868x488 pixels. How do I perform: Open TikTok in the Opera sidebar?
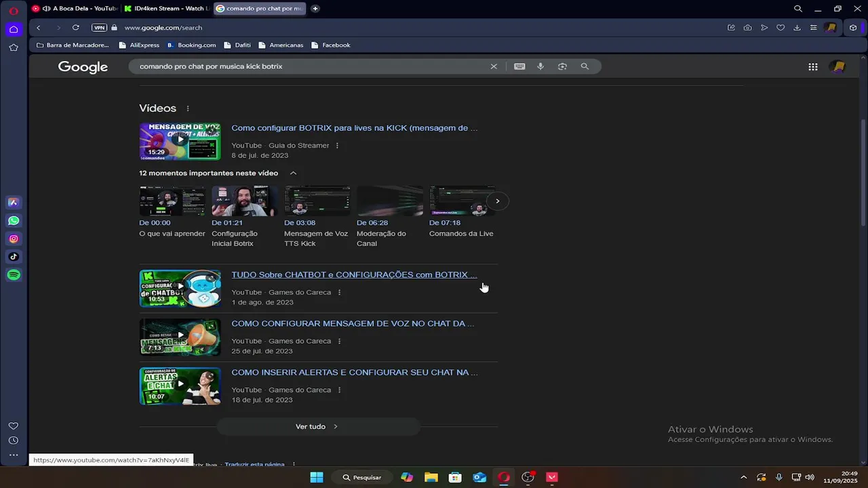coord(14,257)
